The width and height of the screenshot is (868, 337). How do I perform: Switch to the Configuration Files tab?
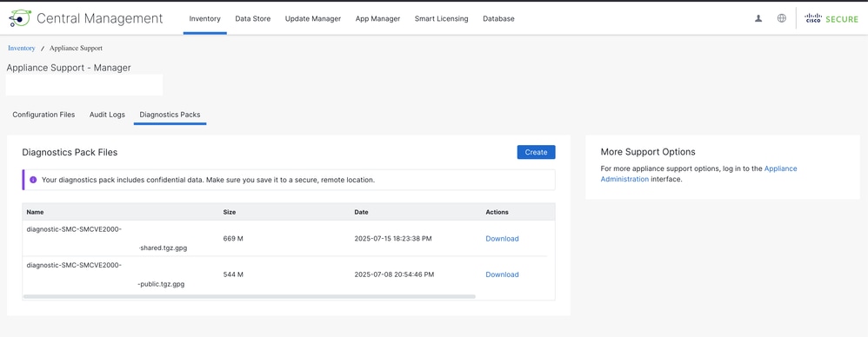43,115
